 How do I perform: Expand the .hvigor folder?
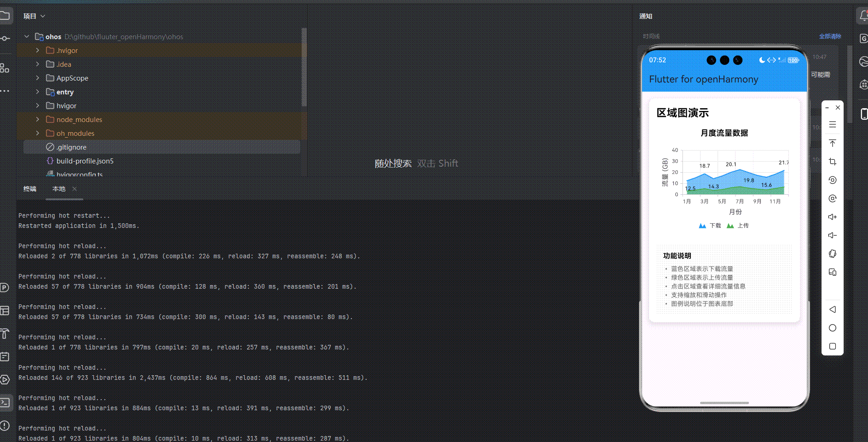click(x=38, y=50)
